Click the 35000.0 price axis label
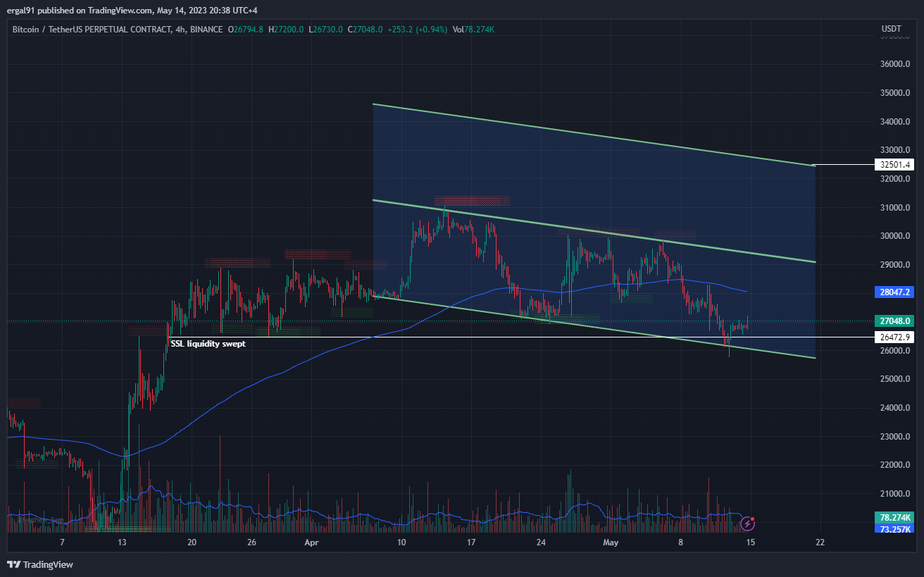 [x=894, y=93]
